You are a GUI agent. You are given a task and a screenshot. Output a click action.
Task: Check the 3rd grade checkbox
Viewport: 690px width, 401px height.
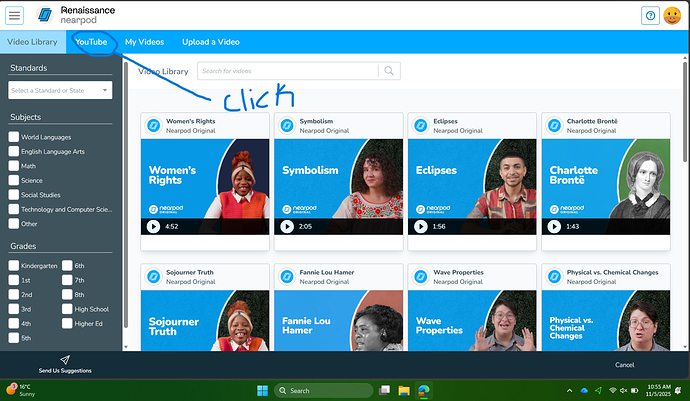(x=14, y=309)
